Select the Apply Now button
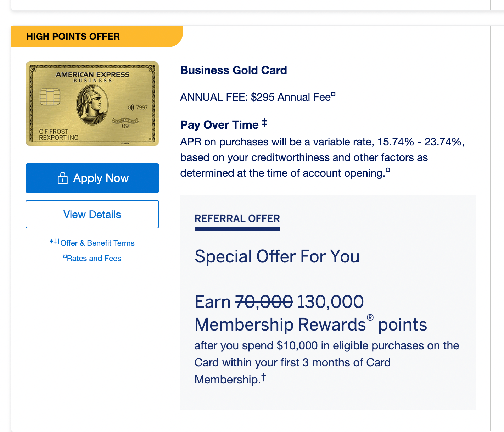 pyautogui.click(x=92, y=178)
